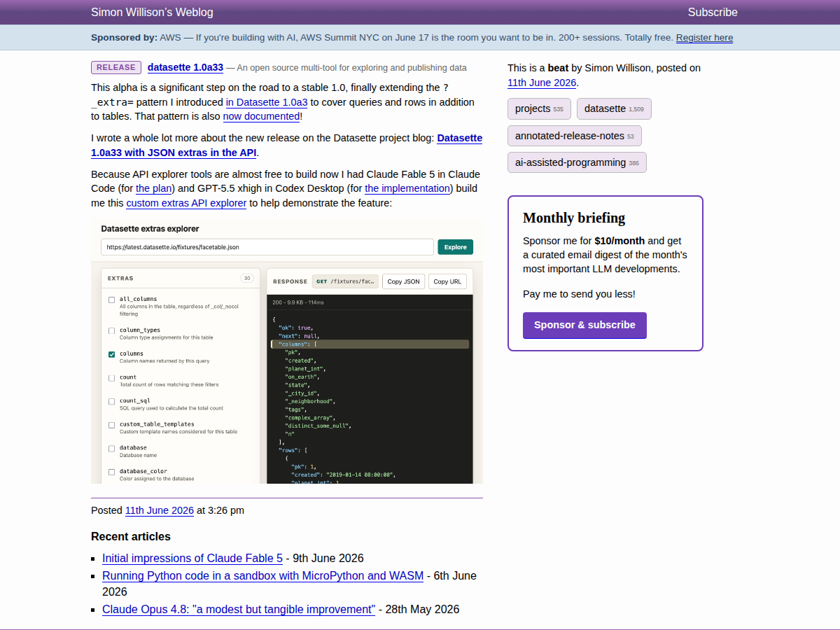Follow the AWS Register here link
The width and height of the screenshot is (840, 630).
point(704,38)
